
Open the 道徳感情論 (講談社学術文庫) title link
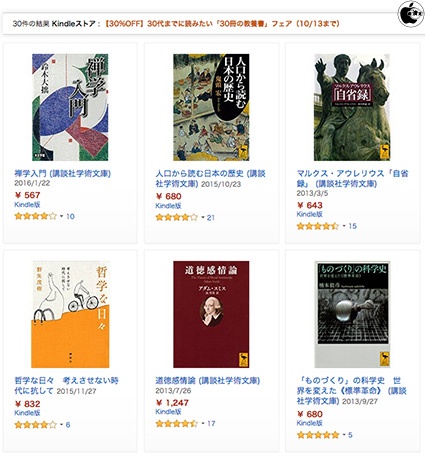[207, 380]
